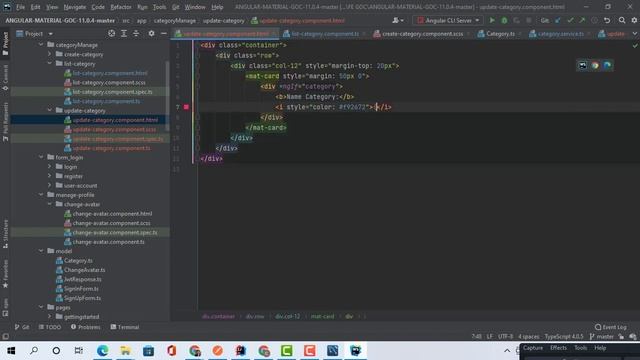Open Pull Requests tool window in sidebar
This screenshot has height=360, width=640.
[x=5, y=122]
